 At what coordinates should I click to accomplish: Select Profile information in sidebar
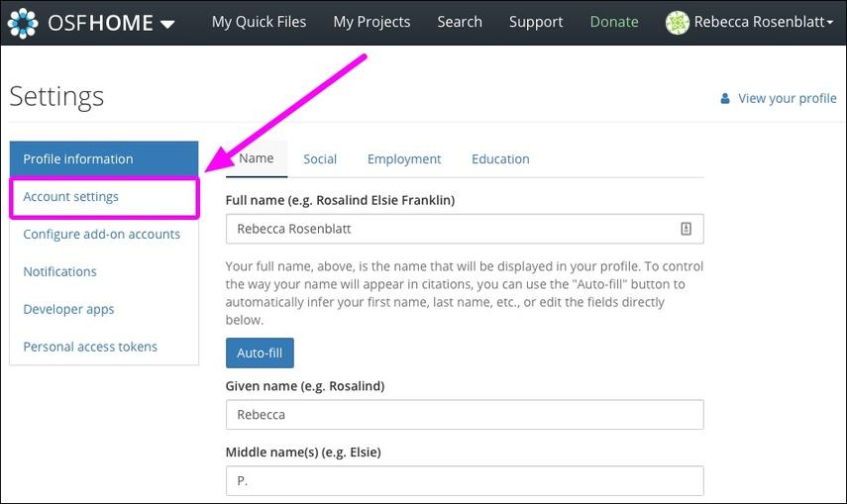point(104,158)
